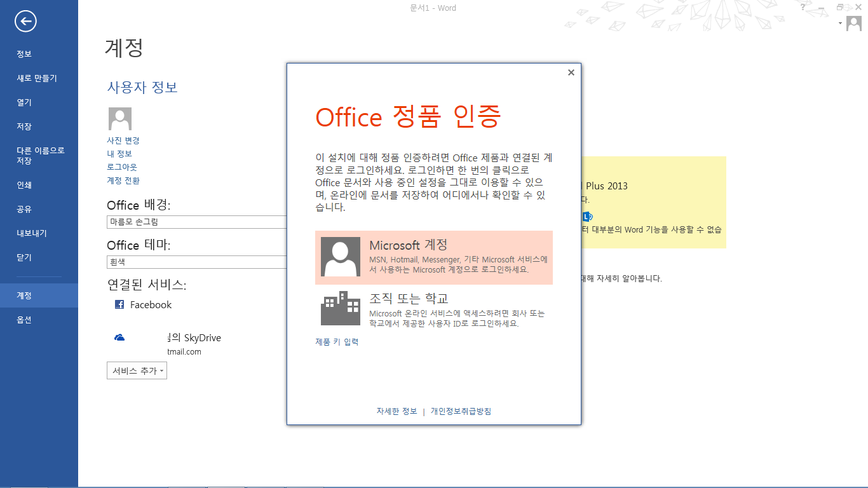Viewport: 868px width, 488px height.
Task: Choose the 조직 또는 학교 sign-in option
Action: click(434, 309)
